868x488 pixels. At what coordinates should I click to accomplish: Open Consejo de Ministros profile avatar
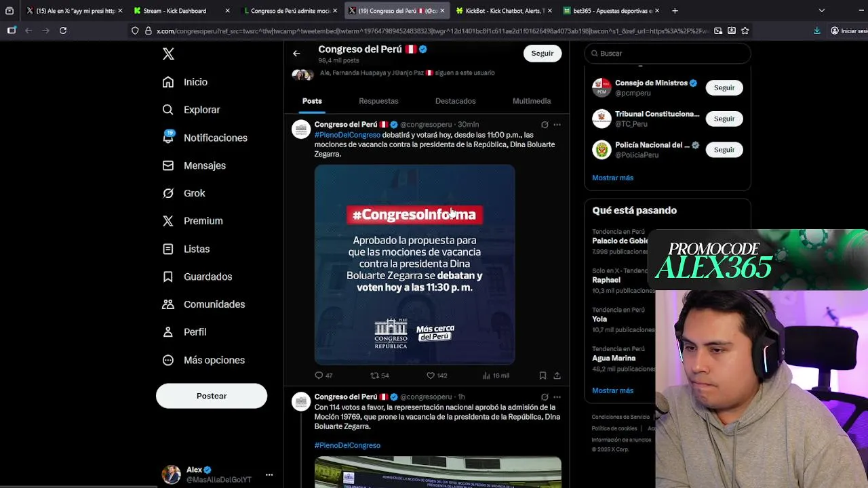point(601,87)
